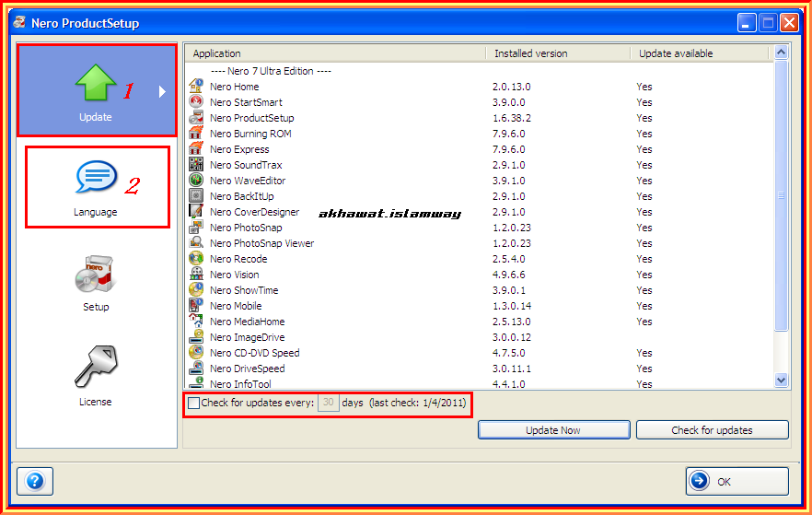
Task: Sort by the Update available column header
Action: click(x=700, y=53)
